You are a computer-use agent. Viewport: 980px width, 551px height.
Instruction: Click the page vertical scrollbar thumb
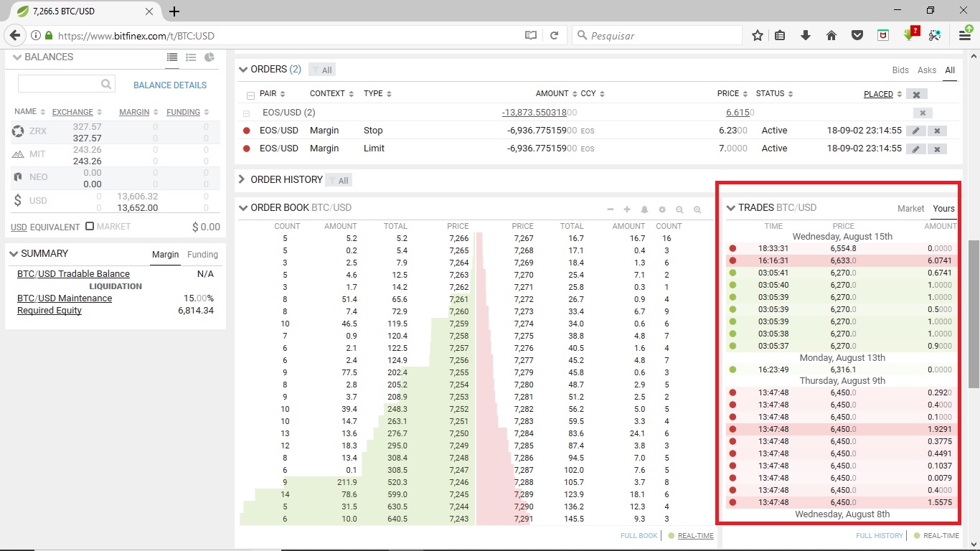tap(974, 314)
